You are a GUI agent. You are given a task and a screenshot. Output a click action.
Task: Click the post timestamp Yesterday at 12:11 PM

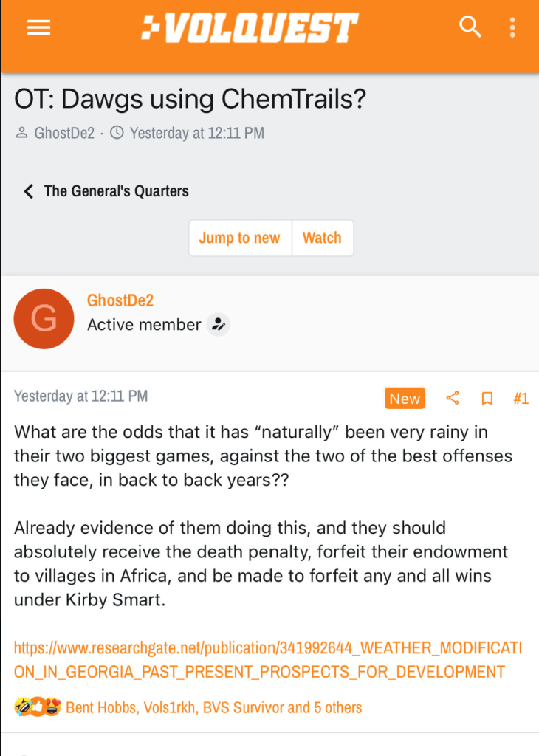point(80,396)
